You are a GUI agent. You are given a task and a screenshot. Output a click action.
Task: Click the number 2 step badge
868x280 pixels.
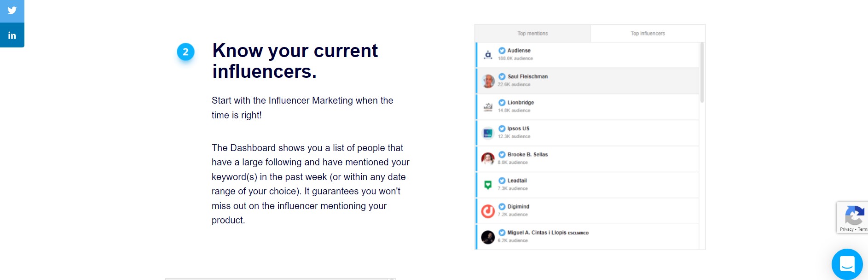point(185,52)
